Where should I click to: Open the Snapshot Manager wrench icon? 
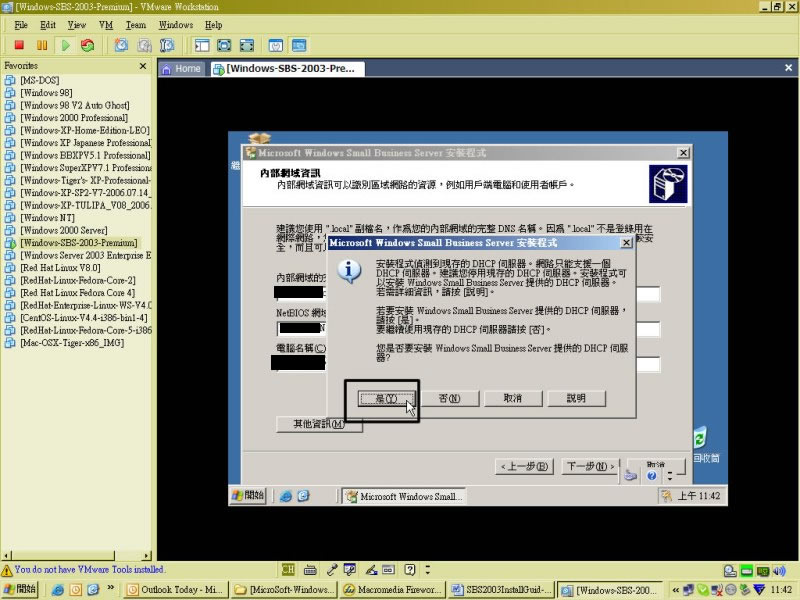pyautogui.click(x=167, y=45)
